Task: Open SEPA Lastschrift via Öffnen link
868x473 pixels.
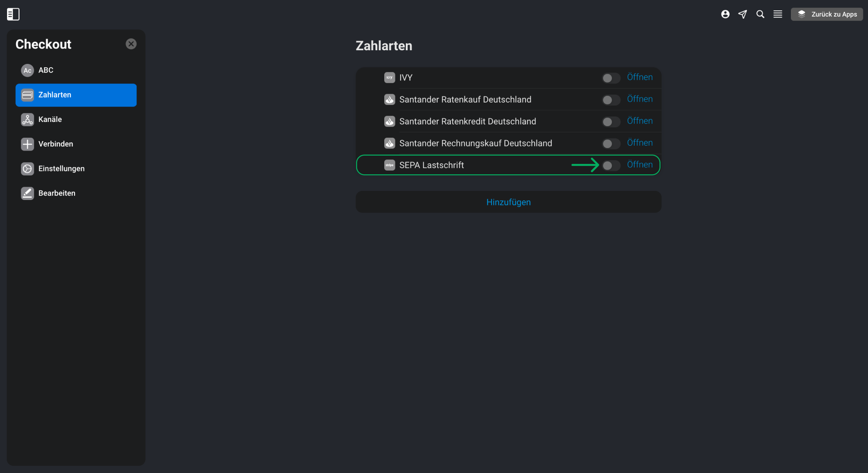Action: click(640, 165)
